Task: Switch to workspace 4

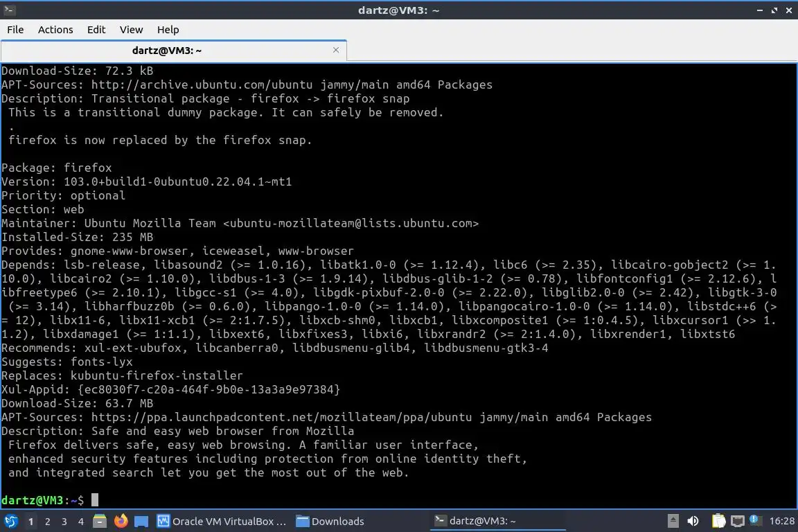Action: point(80,522)
